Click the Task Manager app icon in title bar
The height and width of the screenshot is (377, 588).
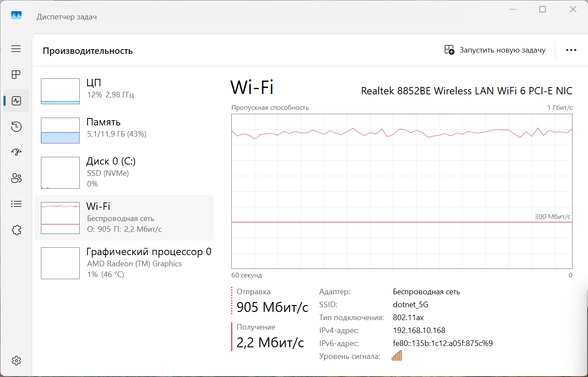(x=16, y=15)
